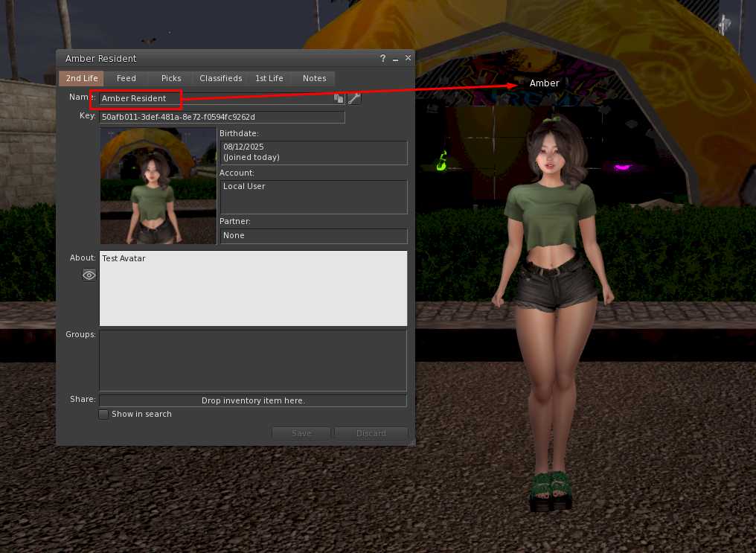
Task: Click the Key UUID field
Action: click(x=222, y=117)
